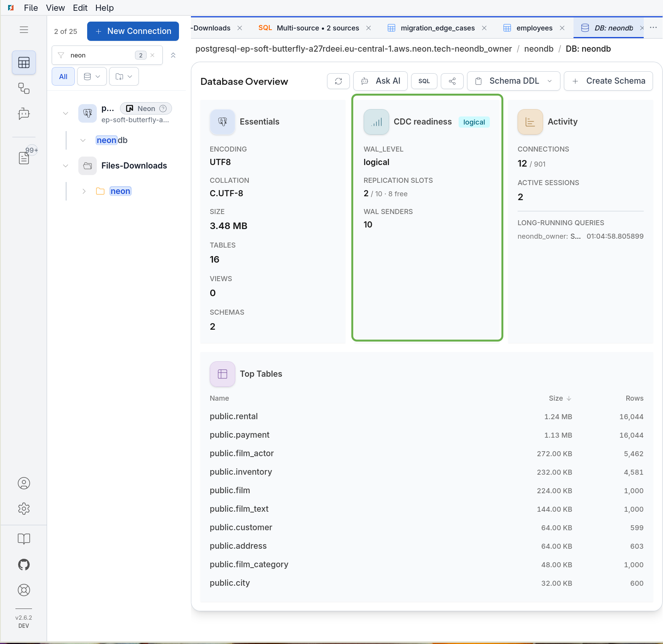Screen dimensions: 663x644
Task: Click the postgresql connection breadcrumb link
Action: [354, 49]
